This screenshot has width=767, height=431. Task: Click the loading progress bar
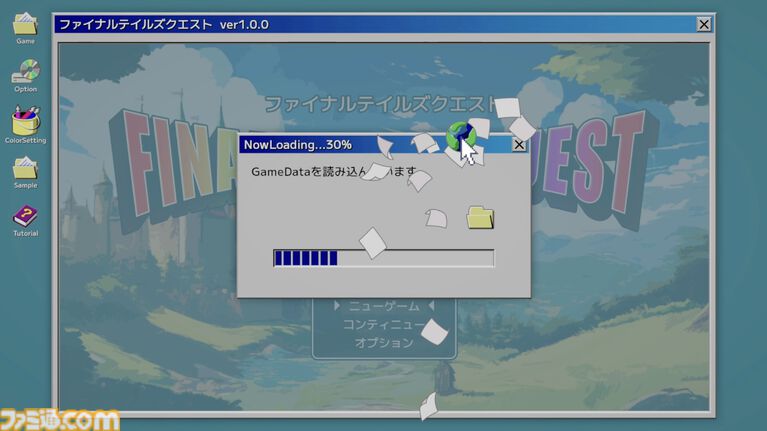[384, 258]
